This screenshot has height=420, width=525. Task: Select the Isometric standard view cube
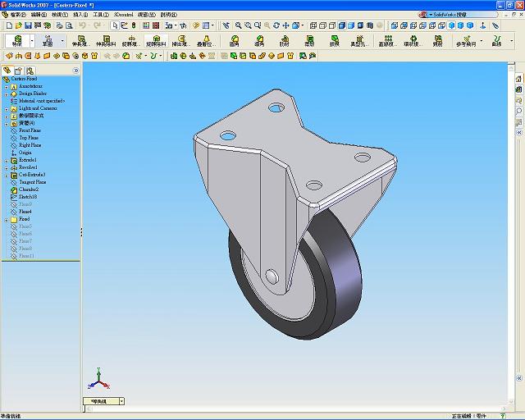point(451,25)
